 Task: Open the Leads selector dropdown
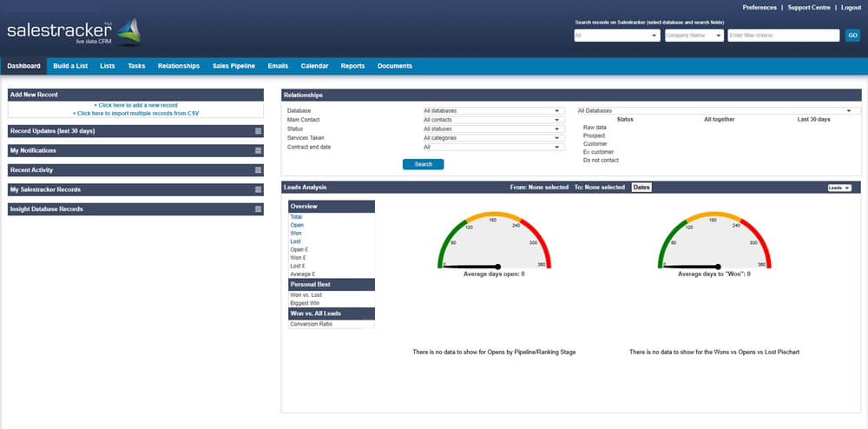coord(839,188)
